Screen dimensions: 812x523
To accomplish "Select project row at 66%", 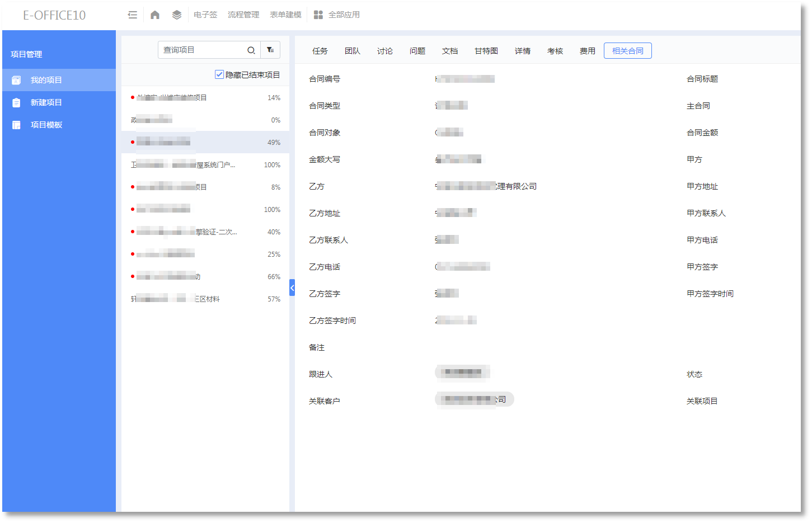I will pyautogui.click(x=205, y=276).
